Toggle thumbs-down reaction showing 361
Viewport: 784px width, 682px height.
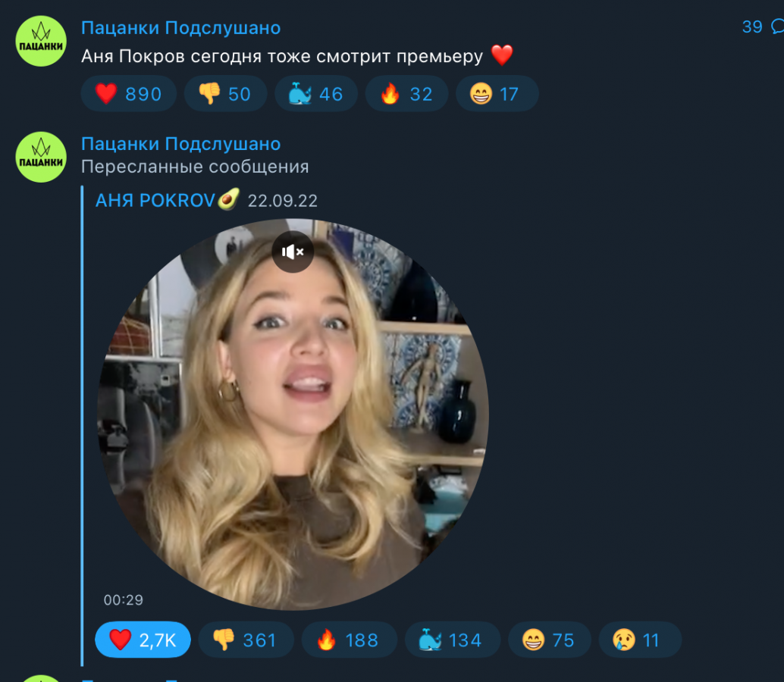point(245,640)
